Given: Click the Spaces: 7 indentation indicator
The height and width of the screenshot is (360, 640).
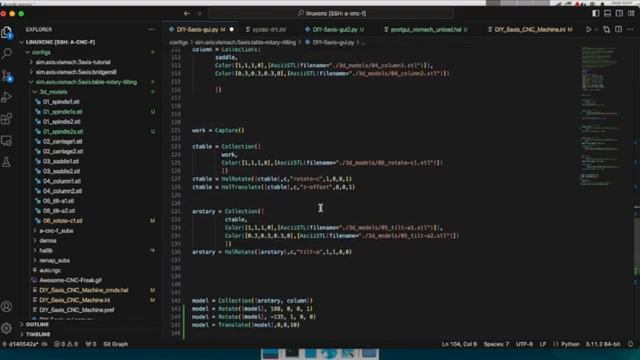Looking at the screenshot, I should coord(496,344).
